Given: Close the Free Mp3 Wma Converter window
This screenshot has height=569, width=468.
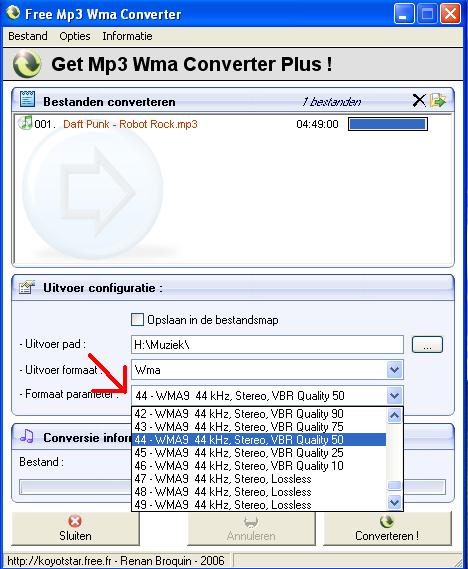Looking at the screenshot, I should (x=451, y=14).
